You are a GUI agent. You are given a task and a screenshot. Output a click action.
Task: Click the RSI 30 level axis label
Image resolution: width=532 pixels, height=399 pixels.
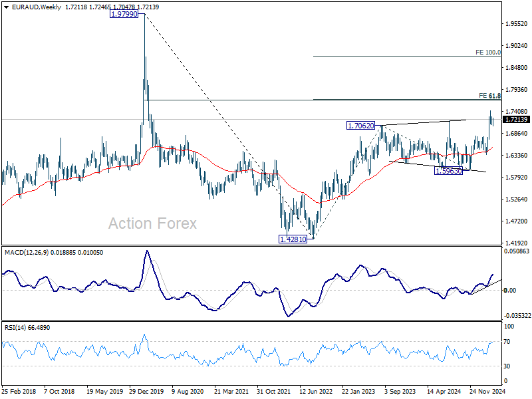(507, 366)
